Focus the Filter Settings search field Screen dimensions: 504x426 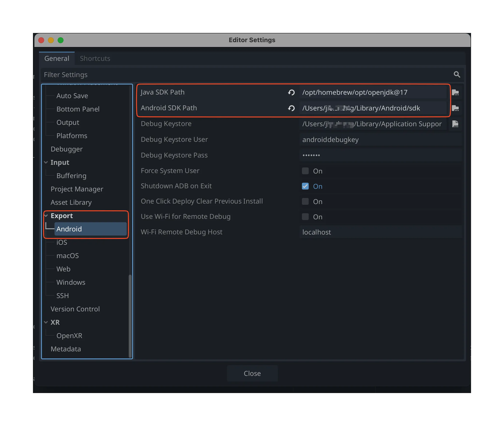(242, 75)
